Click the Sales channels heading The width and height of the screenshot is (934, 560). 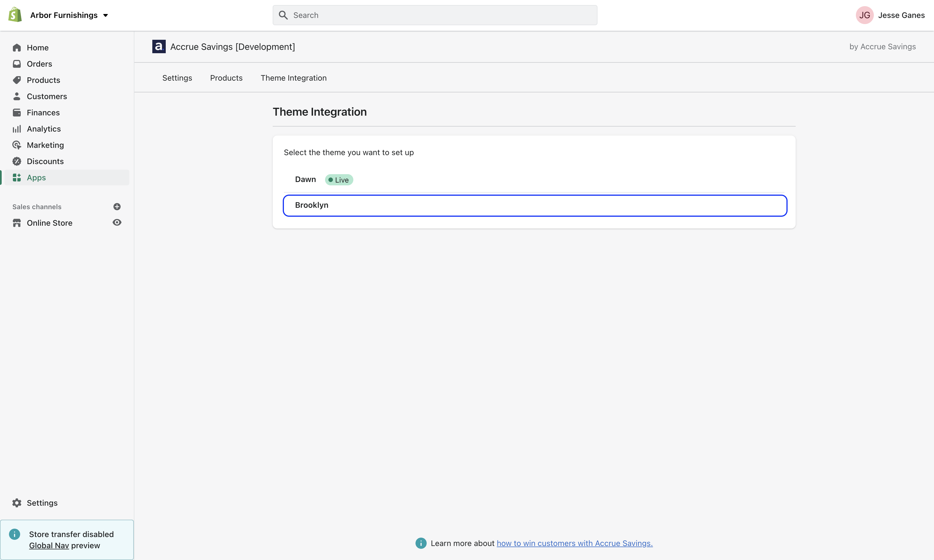tap(37, 207)
